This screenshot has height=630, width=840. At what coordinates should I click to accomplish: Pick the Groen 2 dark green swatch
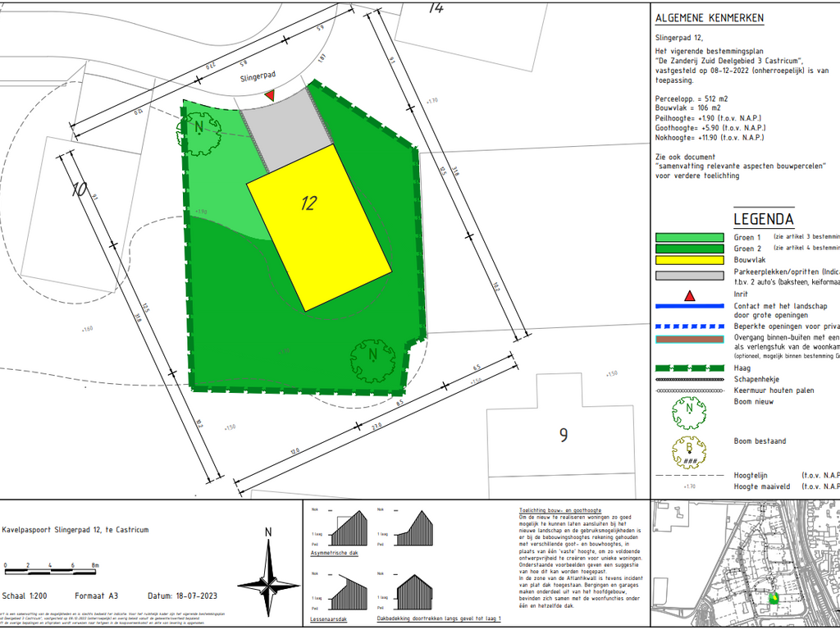pos(689,249)
